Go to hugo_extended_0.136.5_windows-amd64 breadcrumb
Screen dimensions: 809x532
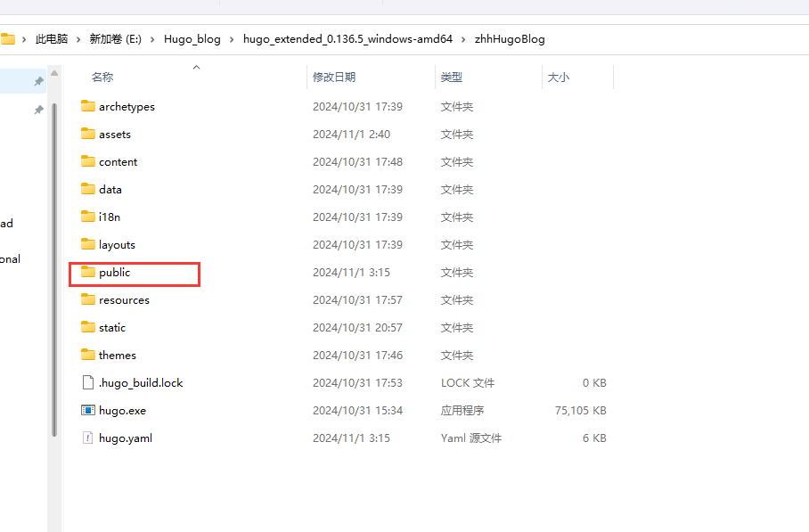[x=347, y=39]
